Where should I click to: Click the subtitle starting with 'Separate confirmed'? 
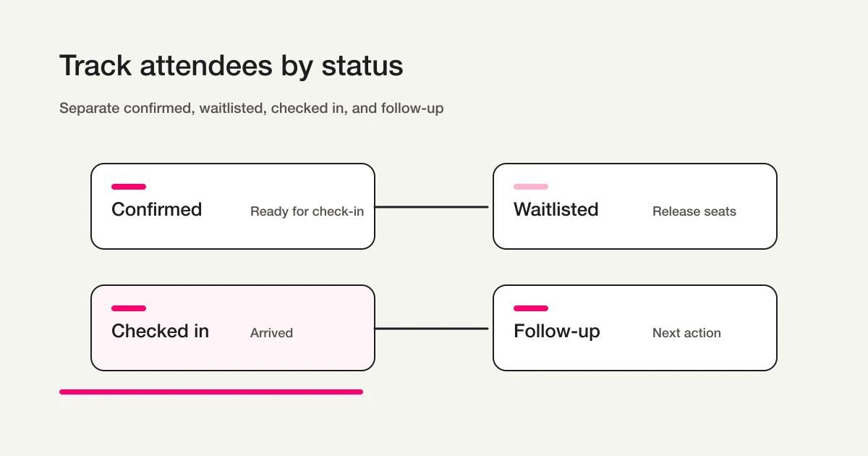click(x=251, y=109)
